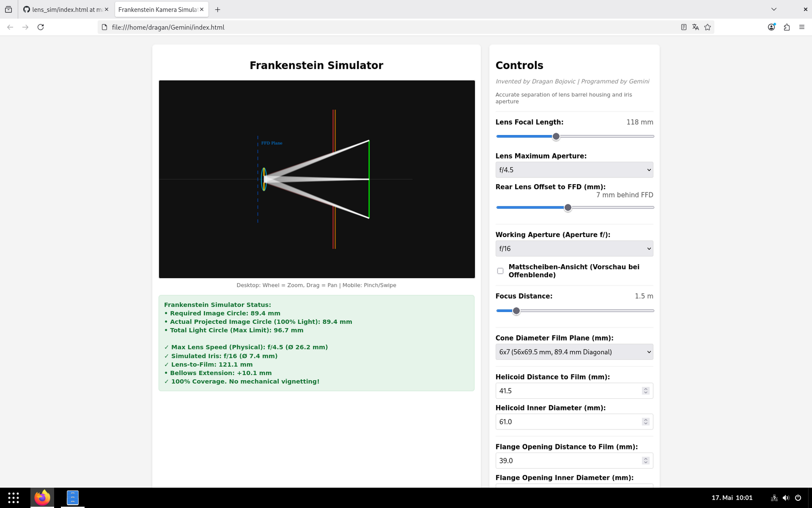
Task: Click the 'Desktop: Wheel = Zoom, Drag = Pan' hint text
Action: coord(316,285)
